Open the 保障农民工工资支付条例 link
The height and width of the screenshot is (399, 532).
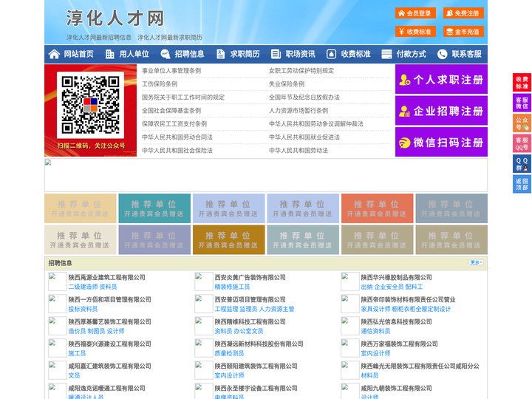(x=174, y=124)
